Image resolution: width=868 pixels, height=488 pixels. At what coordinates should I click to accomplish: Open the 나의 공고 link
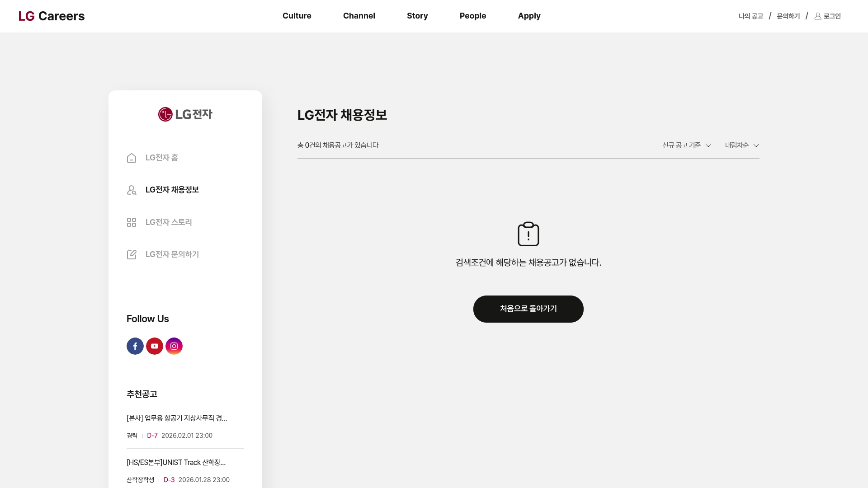[750, 16]
